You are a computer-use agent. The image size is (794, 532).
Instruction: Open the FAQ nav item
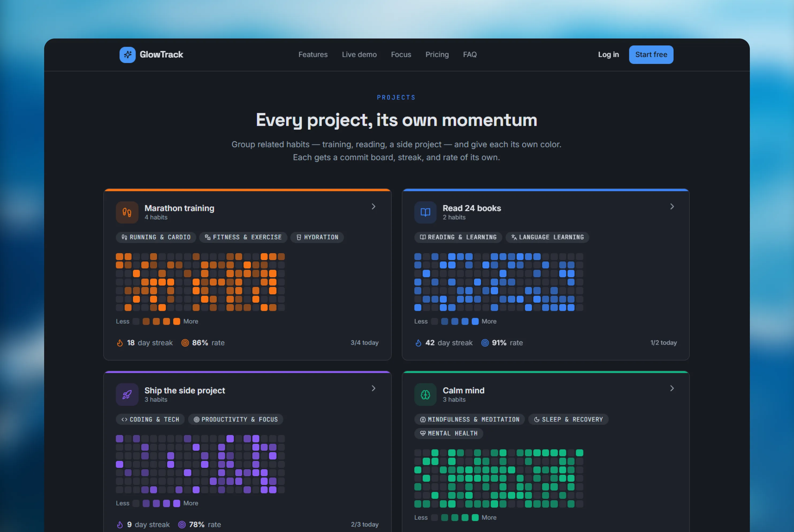tap(470, 55)
